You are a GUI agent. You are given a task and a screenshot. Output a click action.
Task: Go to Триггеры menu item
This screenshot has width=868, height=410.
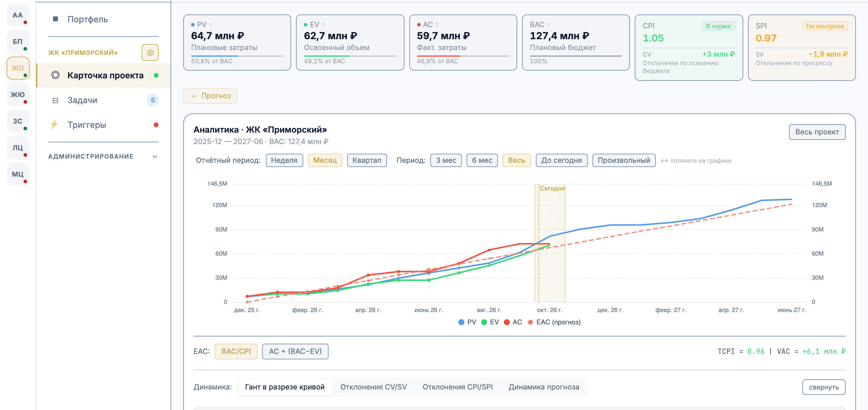tap(103, 125)
